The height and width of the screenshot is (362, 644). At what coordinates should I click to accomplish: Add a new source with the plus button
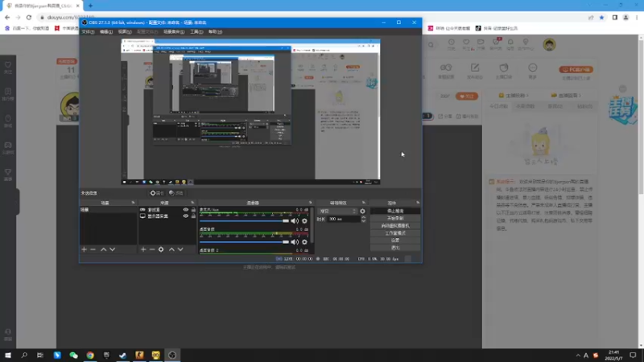(x=143, y=249)
